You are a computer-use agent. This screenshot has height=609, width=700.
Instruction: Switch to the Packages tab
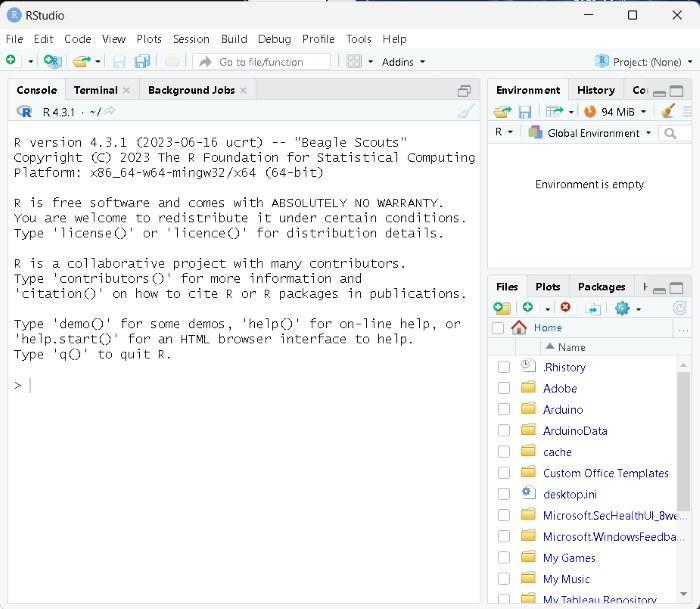[601, 287]
